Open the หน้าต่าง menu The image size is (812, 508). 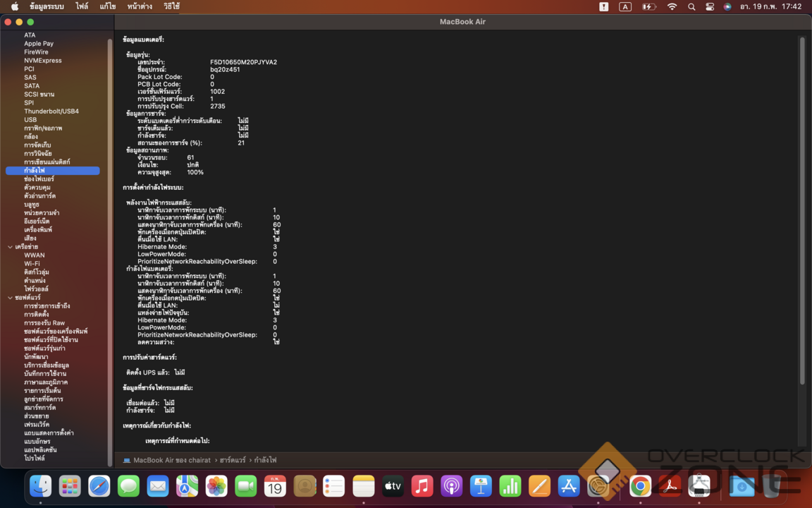click(140, 6)
